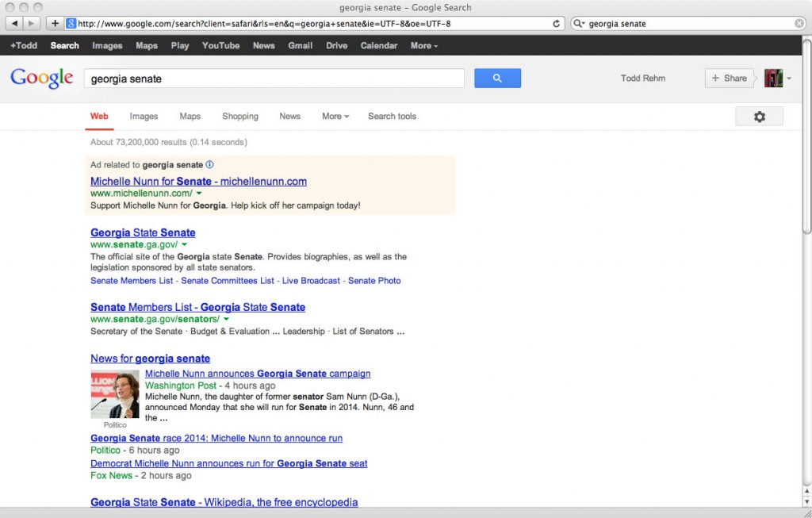Open the settings gear options
Screen dimensions: 812x518
click(x=759, y=117)
